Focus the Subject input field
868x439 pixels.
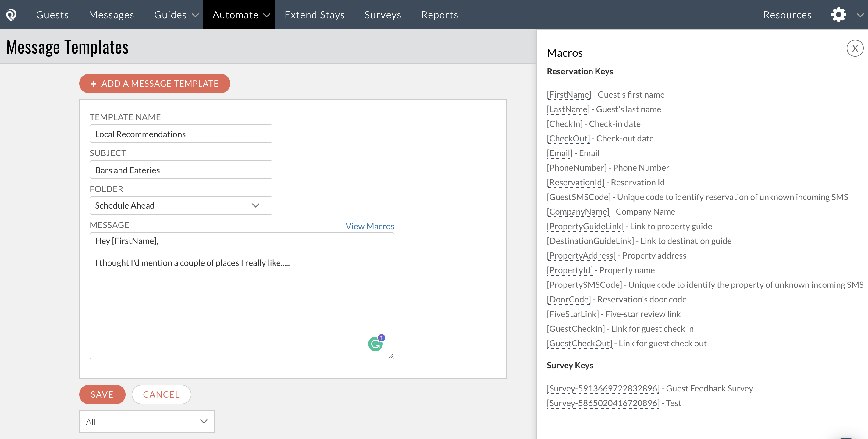(181, 170)
